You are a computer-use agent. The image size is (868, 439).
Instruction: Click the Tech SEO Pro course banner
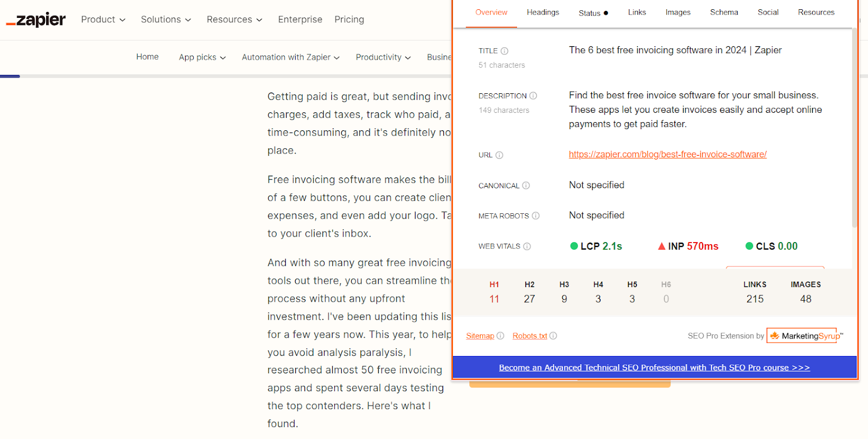click(x=654, y=368)
